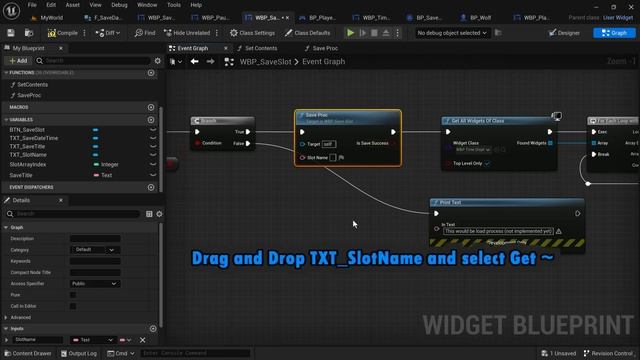Screen dimensions: 640x360
Task: Open the Category Default dropdown
Action: click(x=95, y=249)
